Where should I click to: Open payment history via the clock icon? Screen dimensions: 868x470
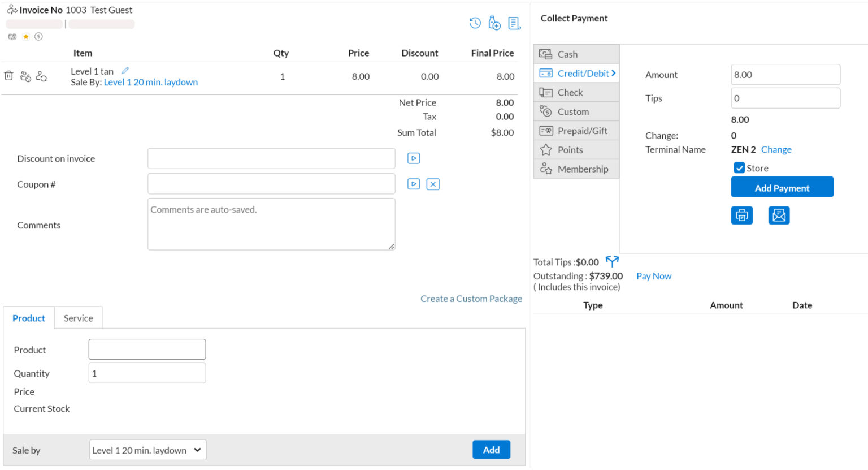[475, 23]
